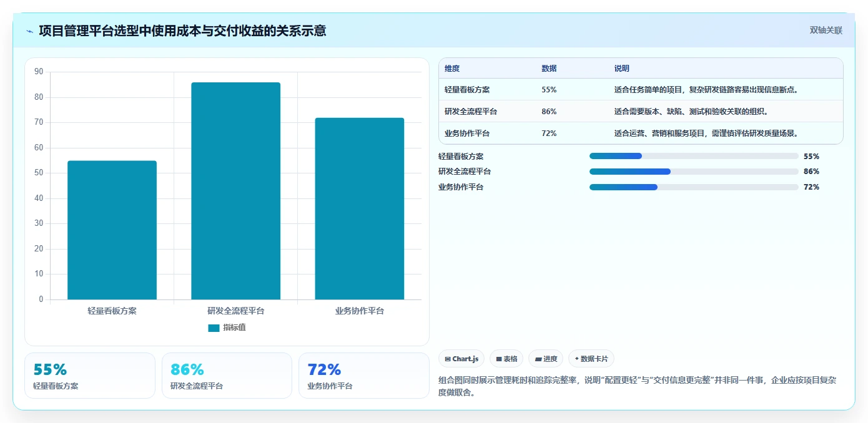Click the 业务协作平台 bar in chart
The image size is (868, 423).
coord(359,208)
